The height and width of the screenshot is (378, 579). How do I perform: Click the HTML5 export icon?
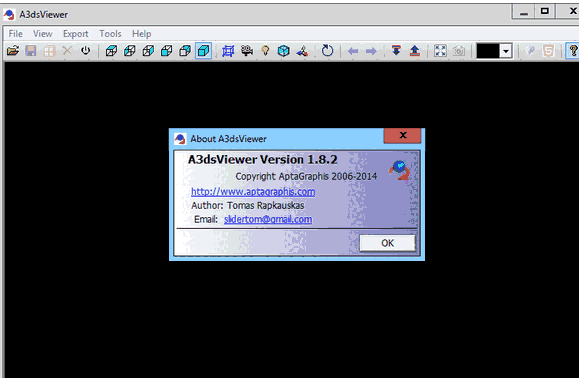(548, 51)
